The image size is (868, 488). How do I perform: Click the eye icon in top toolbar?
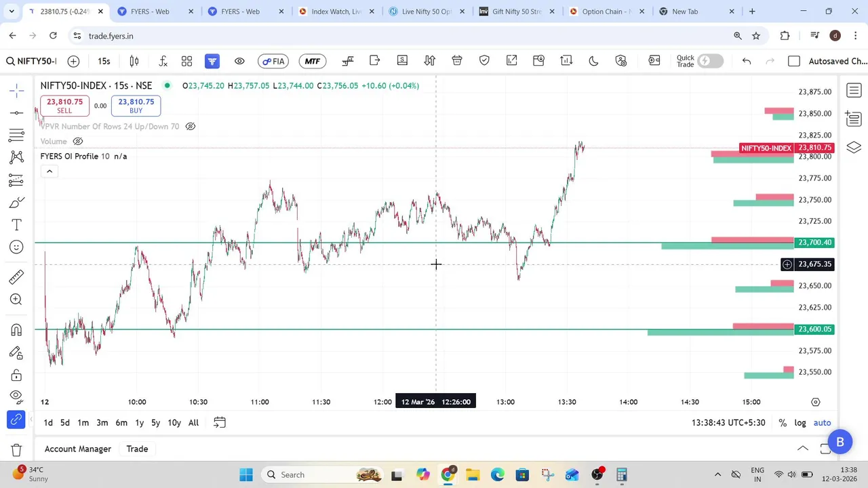[x=239, y=61]
